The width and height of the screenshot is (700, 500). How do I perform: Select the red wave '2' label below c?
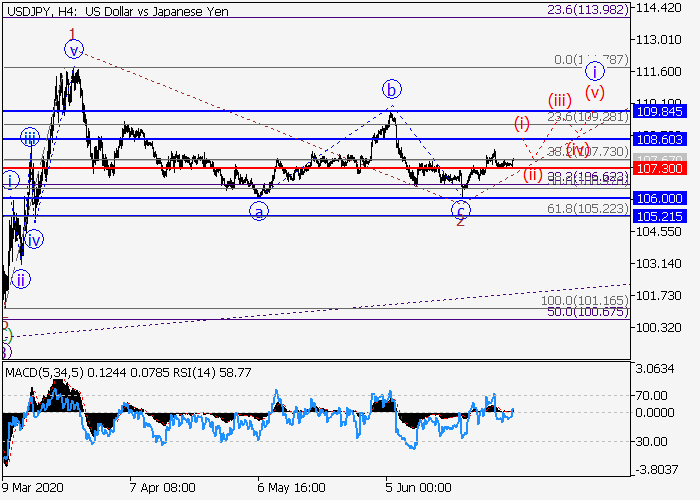(x=460, y=221)
